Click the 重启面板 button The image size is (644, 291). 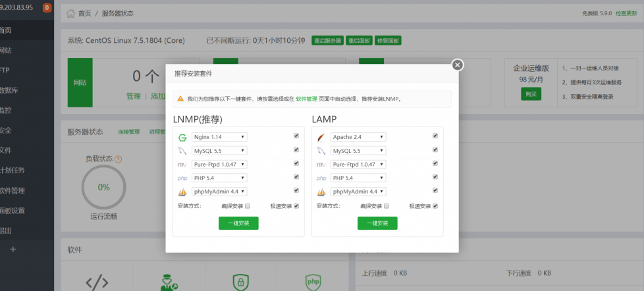(359, 41)
